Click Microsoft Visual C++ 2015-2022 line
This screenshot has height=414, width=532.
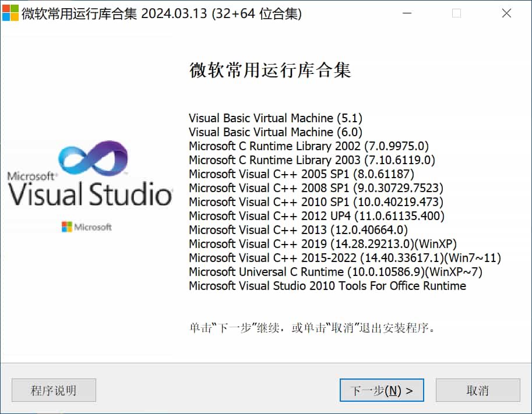[345, 258]
